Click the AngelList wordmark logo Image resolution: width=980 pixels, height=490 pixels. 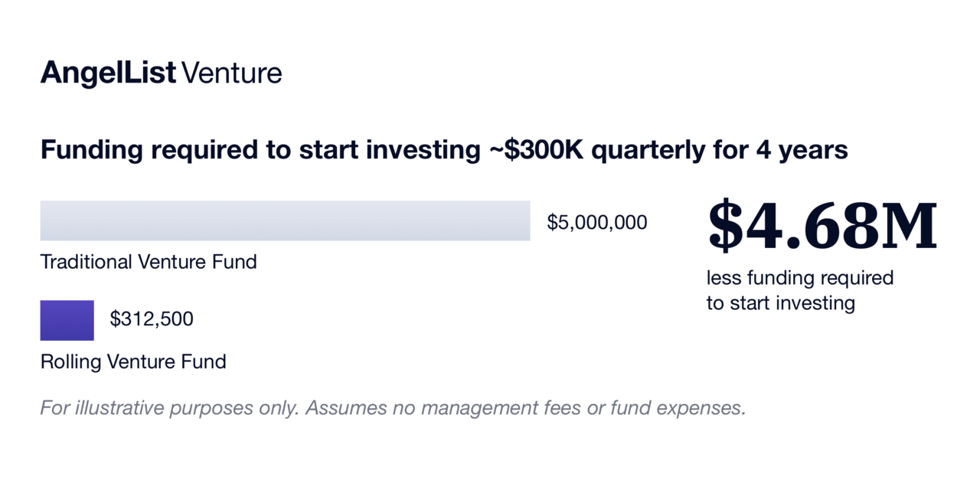[109, 74]
